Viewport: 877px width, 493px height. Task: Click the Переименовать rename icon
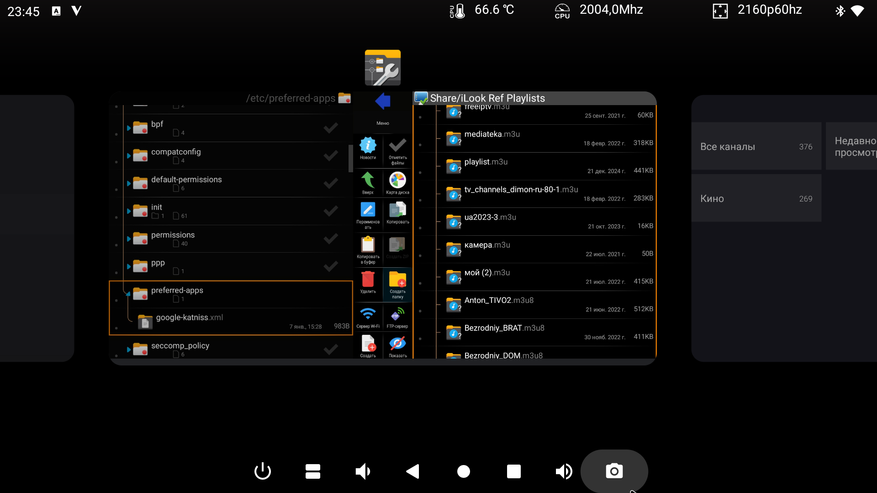pyautogui.click(x=367, y=209)
